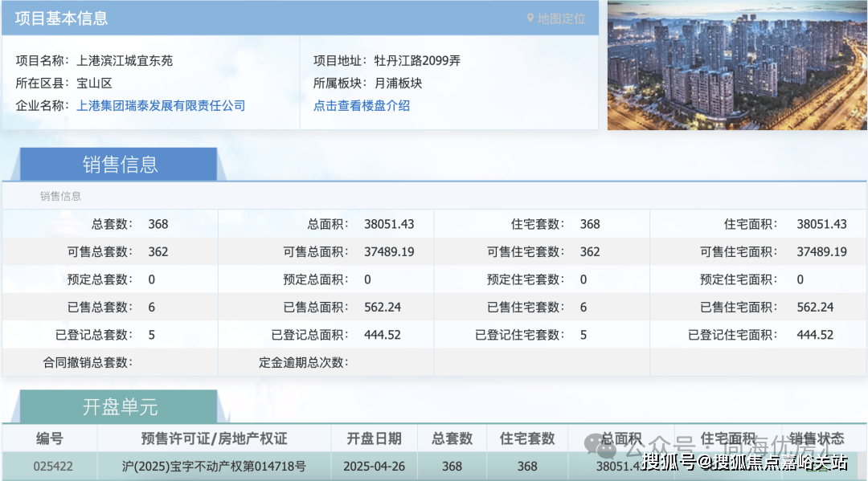Open the 点击查看楼盘介绍 link

coord(362,106)
